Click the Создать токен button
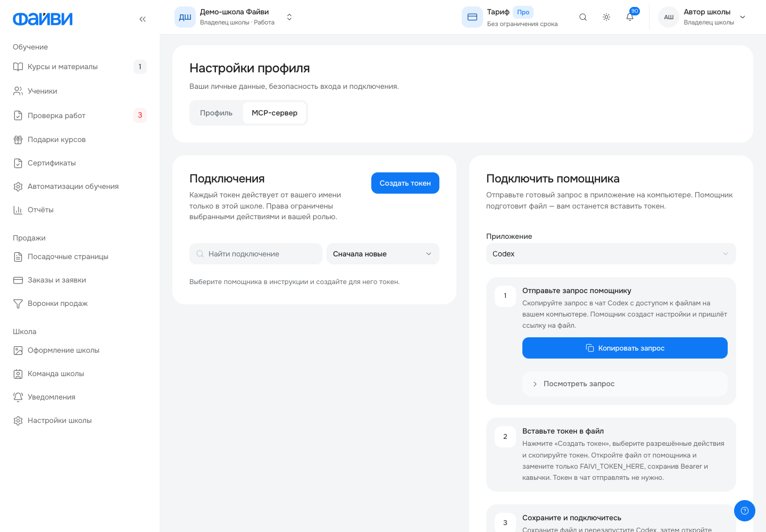The height and width of the screenshot is (532, 766). click(405, 183)
